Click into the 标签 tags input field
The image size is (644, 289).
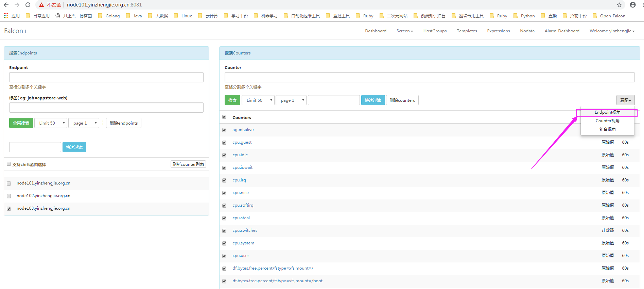click(106, 108)
